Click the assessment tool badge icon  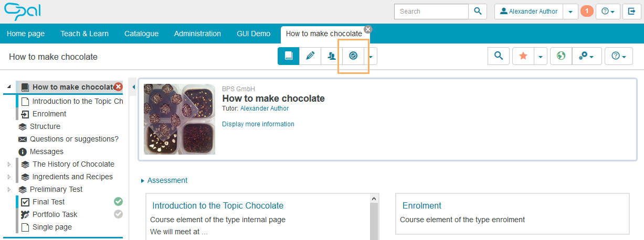(x=353, y=56)
